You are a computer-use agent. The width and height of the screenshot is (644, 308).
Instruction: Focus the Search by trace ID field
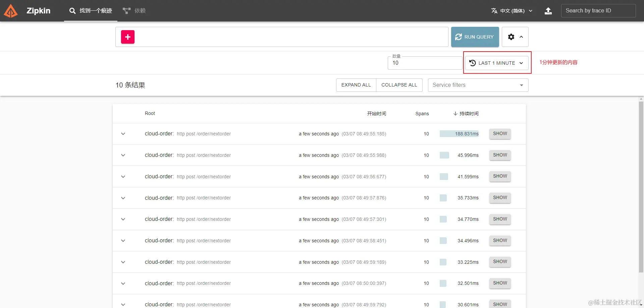(598, 11)
